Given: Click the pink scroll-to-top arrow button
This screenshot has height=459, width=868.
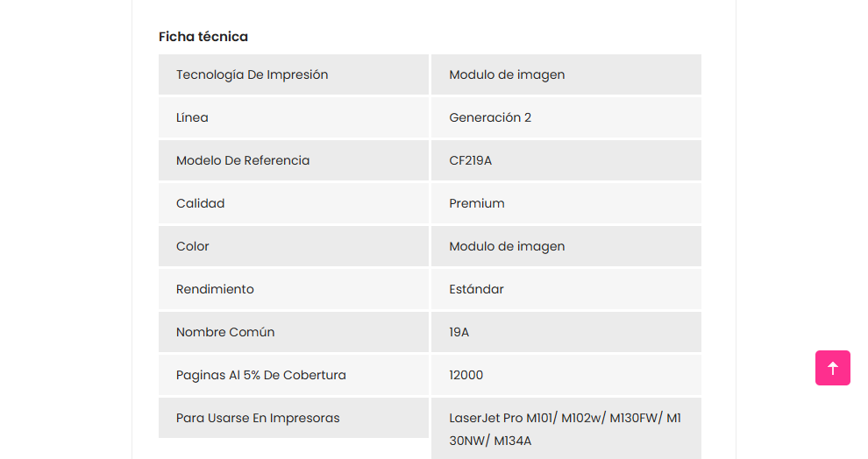Looking at the screenshot, I should (x=833, y=368).
